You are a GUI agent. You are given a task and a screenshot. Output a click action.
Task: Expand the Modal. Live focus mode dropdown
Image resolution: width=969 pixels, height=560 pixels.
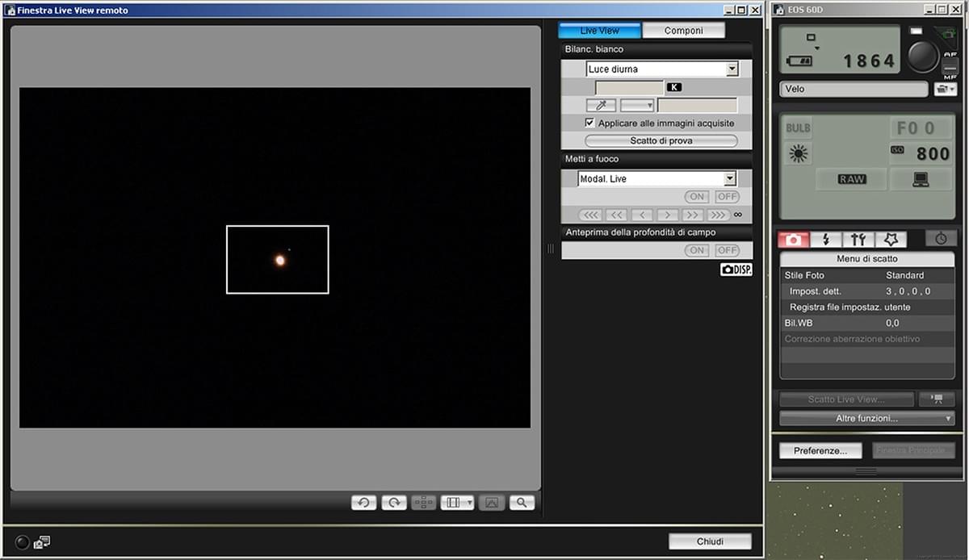(x=730, y=179)
